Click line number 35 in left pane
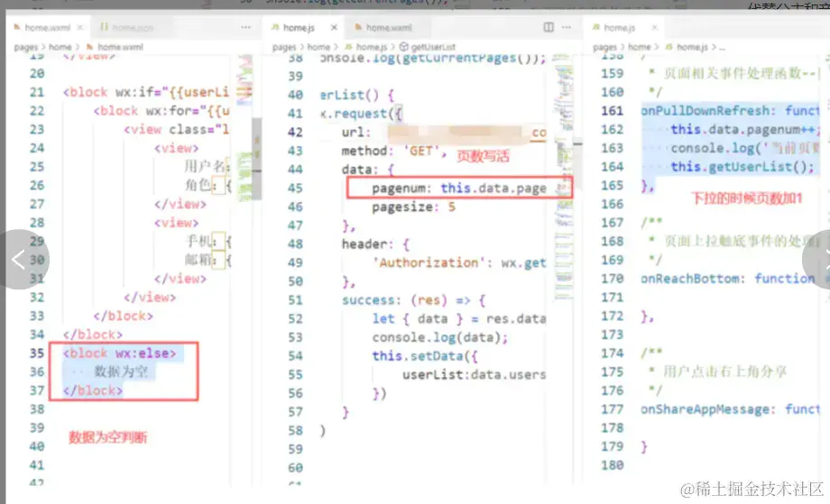This screenshot has height=504, width=830. click(37, 353)
